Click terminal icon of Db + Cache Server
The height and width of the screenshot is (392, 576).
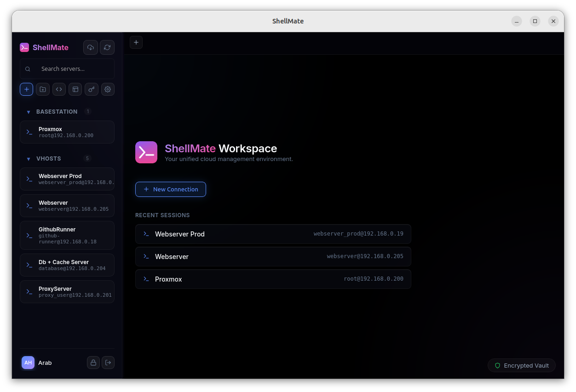pos(29,265)
